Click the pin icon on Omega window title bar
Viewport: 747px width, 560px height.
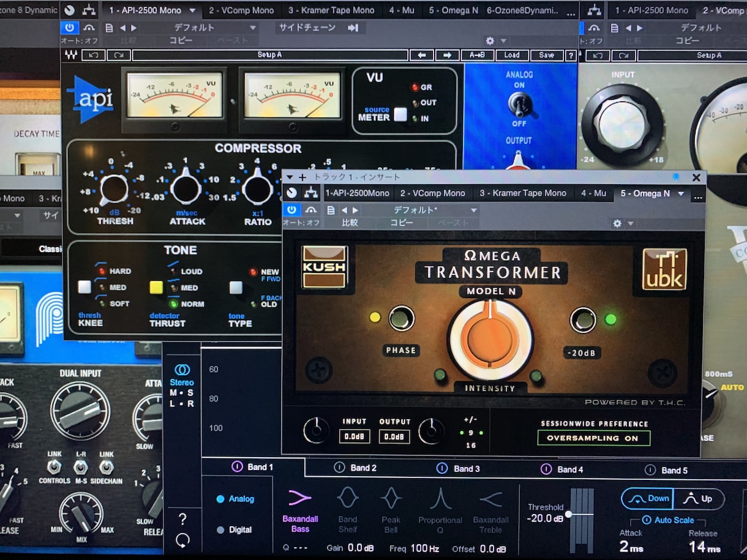(675, 177)
